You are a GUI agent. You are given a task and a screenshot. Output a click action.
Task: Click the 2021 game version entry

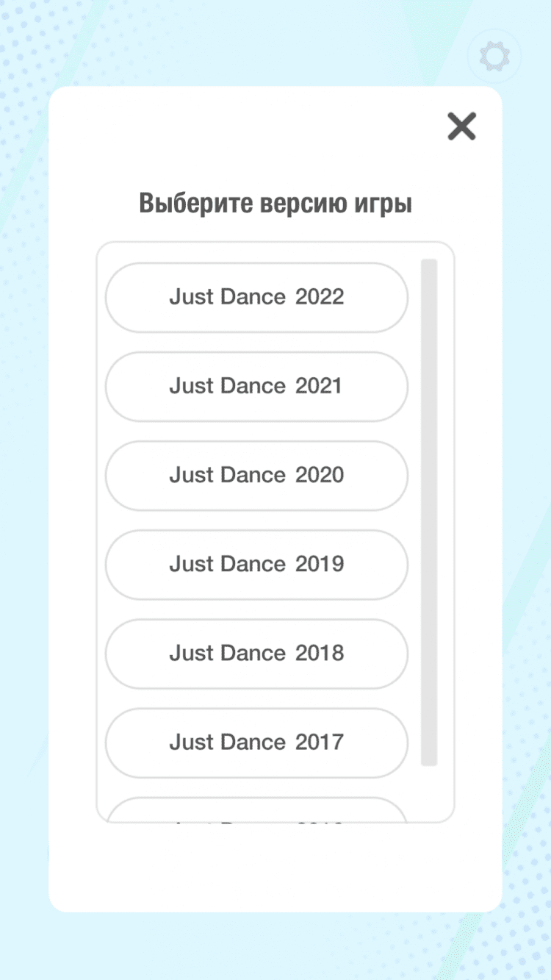click(256, 386)
